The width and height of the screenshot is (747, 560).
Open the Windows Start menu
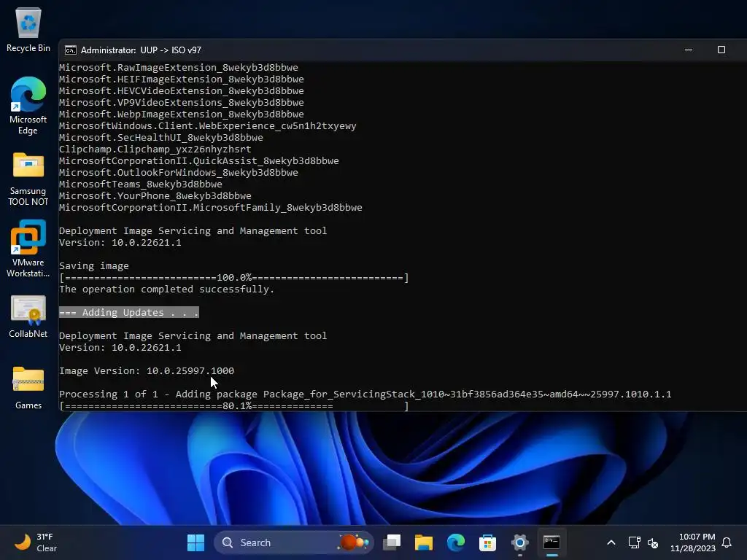click(x=196, y=542)
